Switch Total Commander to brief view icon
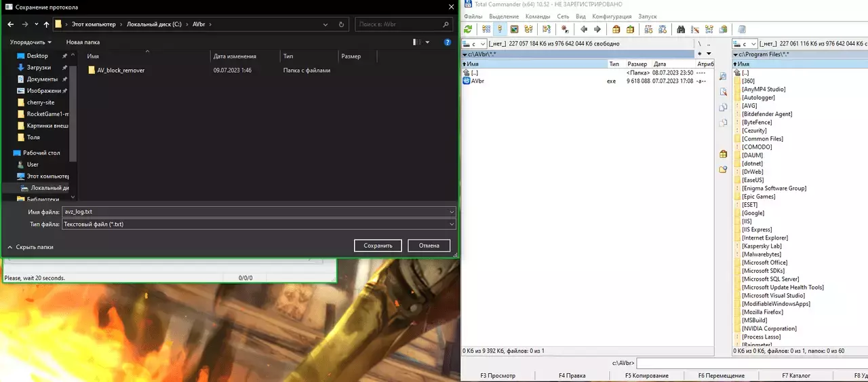The width and height of the screenshot is (868, 382). (486, 29)
